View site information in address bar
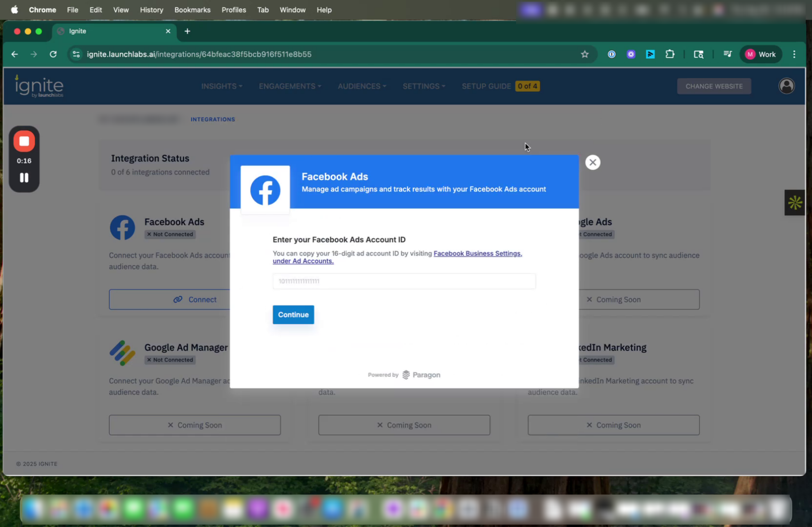 pos(76,54)
